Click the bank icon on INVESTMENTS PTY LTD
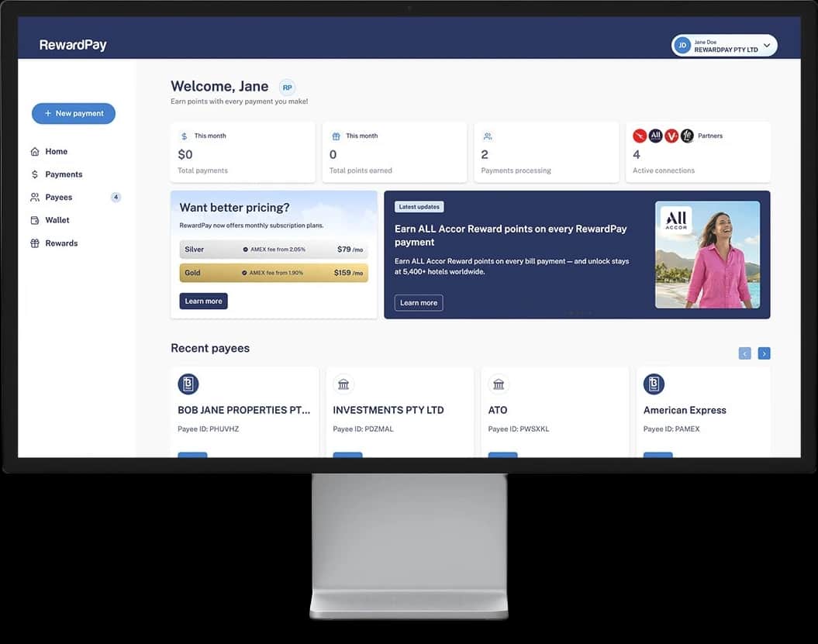Screen dimensions: 818x644 (x=343, y=384)
